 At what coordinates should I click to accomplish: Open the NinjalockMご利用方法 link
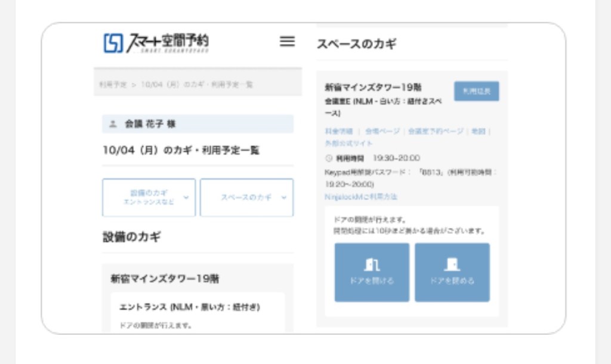[361, 196]
